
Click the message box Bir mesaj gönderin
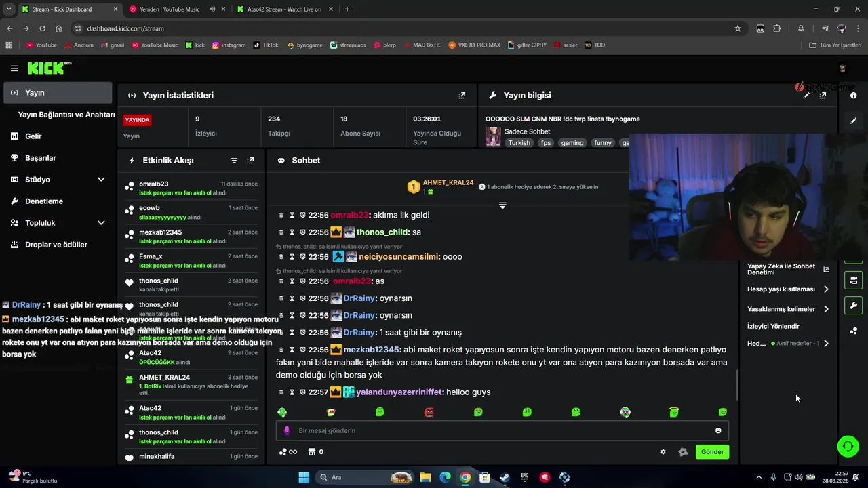point(502,430)
